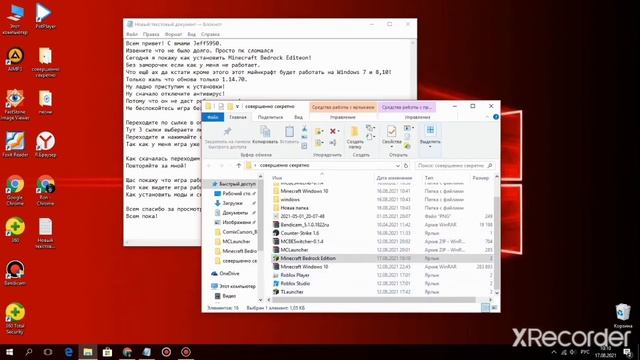Image resolution: width=640 pixels, height=360 pixels.
Task: Sort files by the Размер column header
Action: [x=480, y=178]
